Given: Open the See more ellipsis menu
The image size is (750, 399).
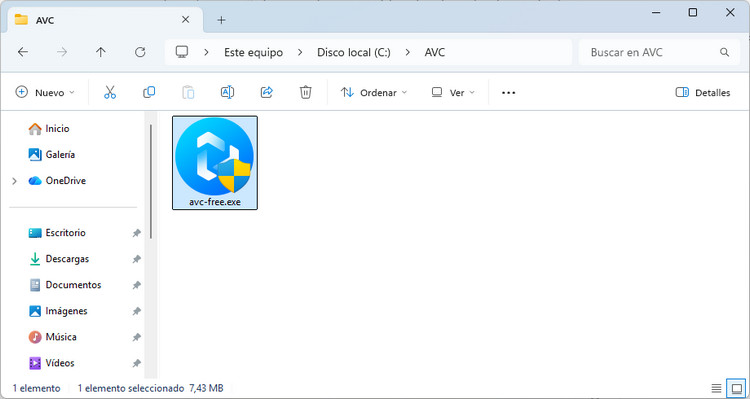Looking at the screenshot, I should pyautogui.click(x=508, y=93).
